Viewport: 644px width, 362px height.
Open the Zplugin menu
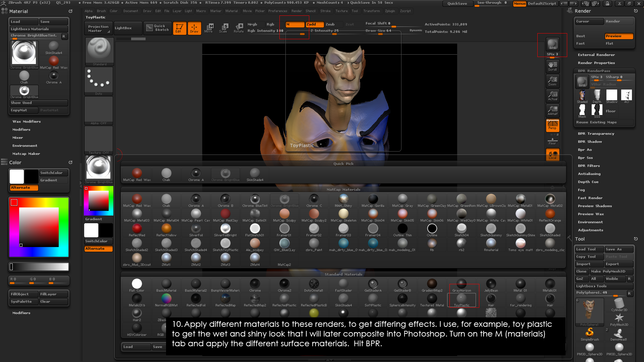pyautogui.click(x=390, y=11)
